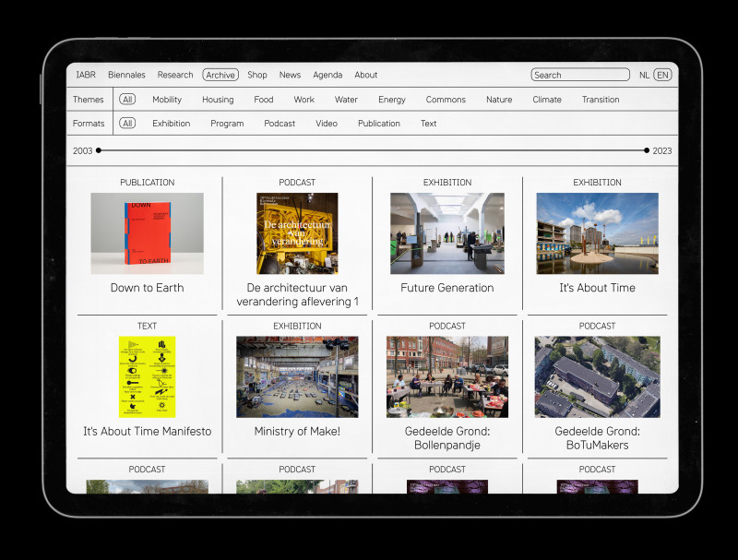Click Gedeelde Grond: Bollenpandje title
Viewport: 738px width, 560px height.
[x=447, y=438]
